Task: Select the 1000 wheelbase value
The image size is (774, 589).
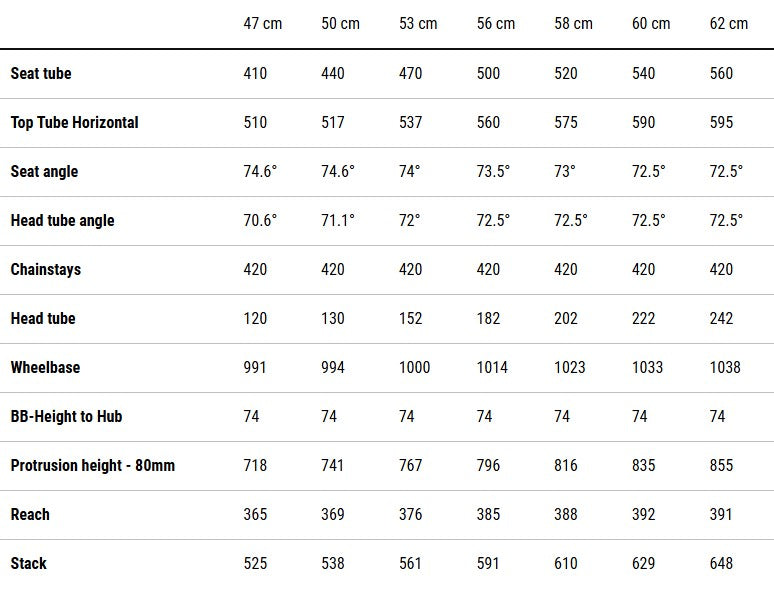Action: (x=415, y=367)
